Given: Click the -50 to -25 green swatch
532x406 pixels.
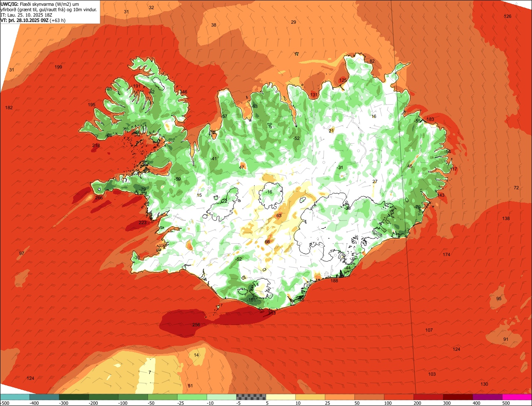Looking at the screenshot, I should 163,397.
